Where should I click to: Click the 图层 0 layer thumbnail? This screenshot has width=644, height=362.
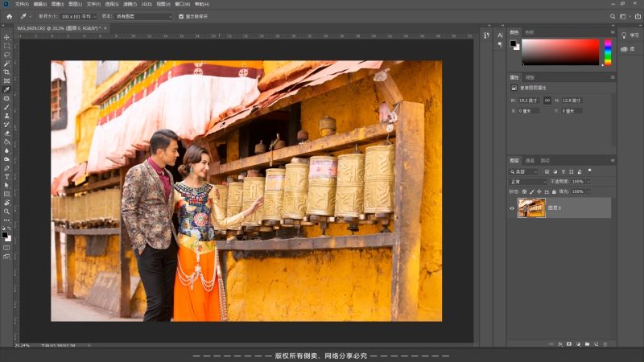pos(531,208)
